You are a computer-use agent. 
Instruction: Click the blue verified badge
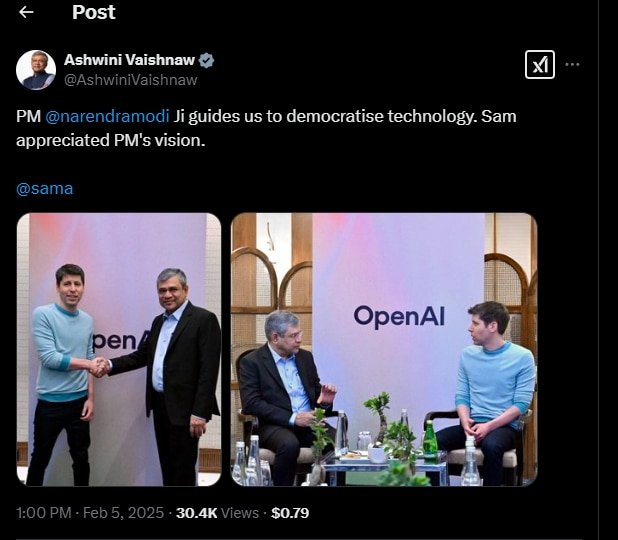[x=206, y=60]
